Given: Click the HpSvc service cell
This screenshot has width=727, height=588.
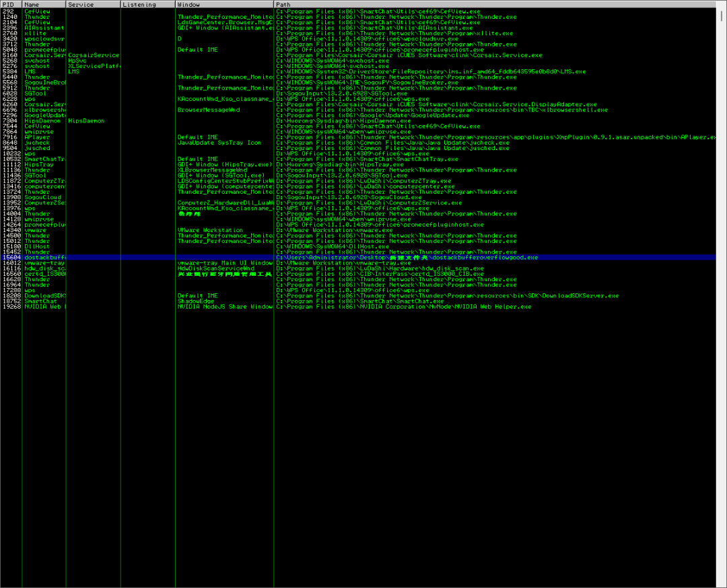Looking at the screenshot, I should click(x=77, y=61).
